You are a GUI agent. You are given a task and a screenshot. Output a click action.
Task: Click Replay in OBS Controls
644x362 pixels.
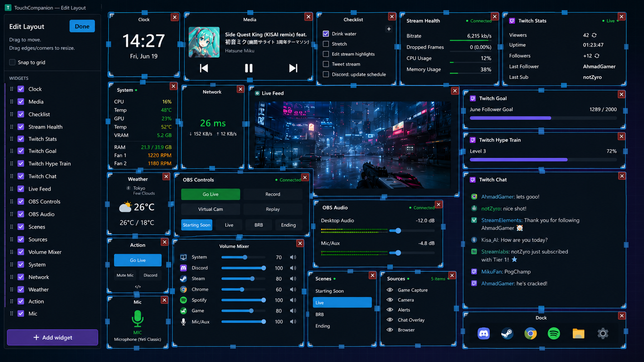[273, 209]
